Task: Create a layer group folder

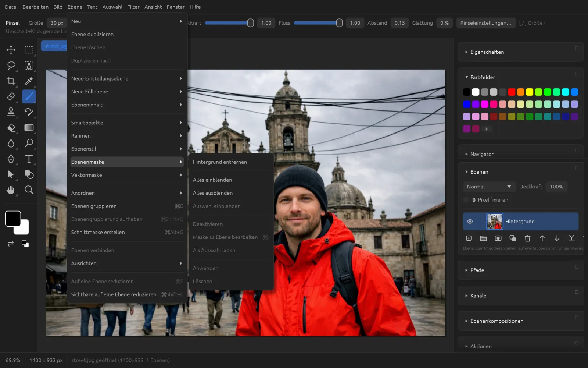Action: coord(483,238)
